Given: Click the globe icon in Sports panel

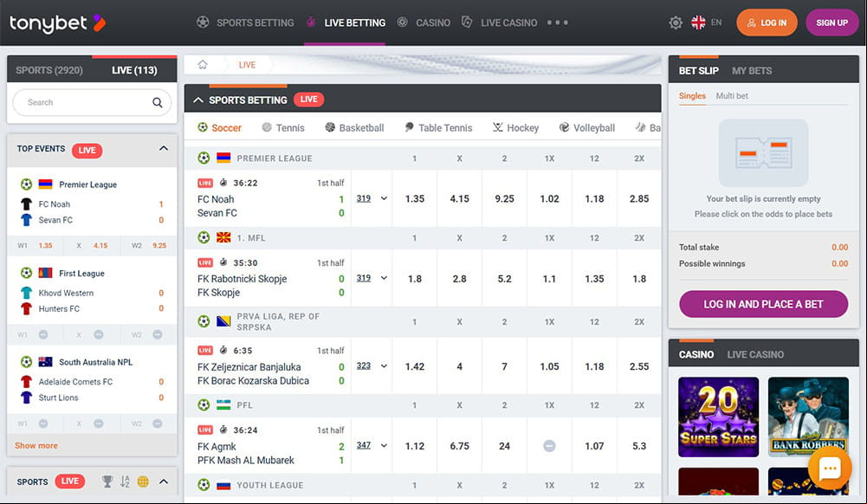Looking at the screenshot, I should tap(143, 481).
